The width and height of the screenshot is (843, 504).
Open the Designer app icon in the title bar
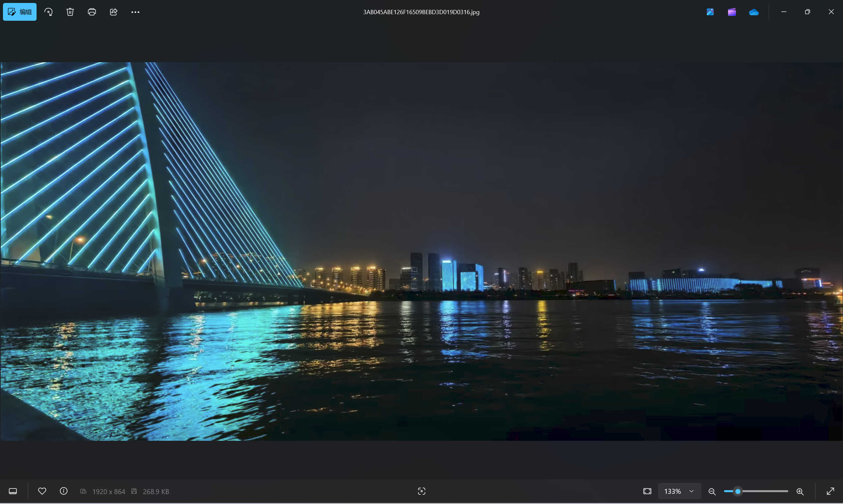(x=710, y=12)
